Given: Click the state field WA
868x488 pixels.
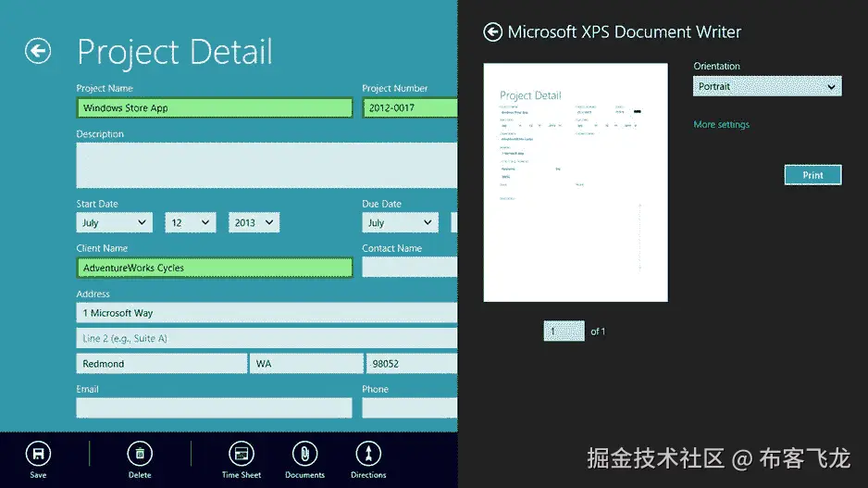Looking at the screenshot, I should coord(306,364).
